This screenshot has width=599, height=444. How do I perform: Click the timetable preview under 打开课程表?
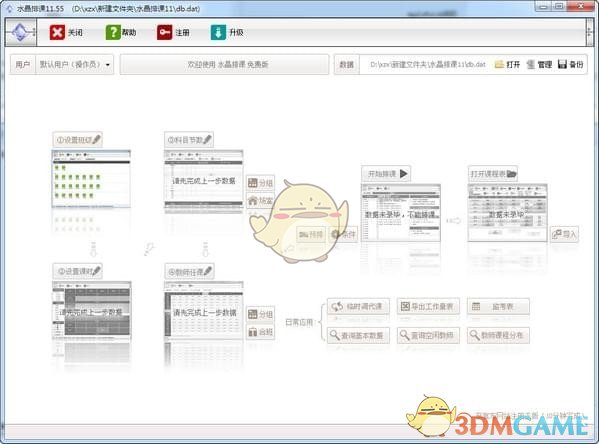tap(507, 213)
